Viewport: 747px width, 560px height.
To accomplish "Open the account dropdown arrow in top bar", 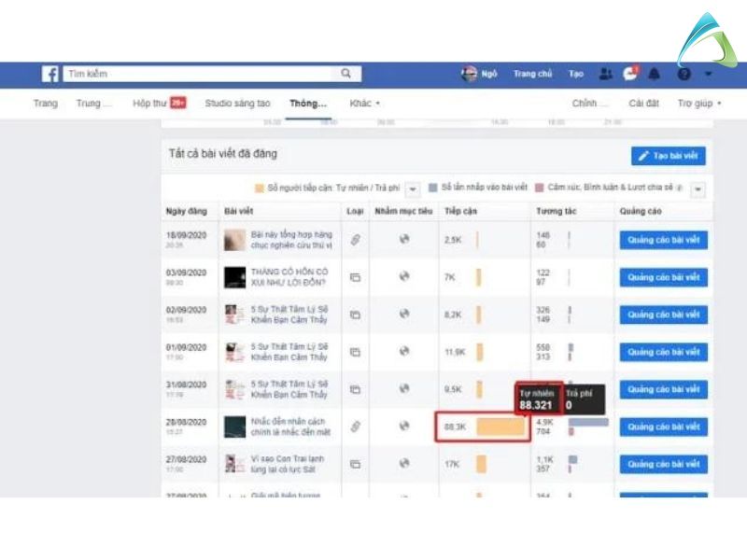I will pos(709,74).
